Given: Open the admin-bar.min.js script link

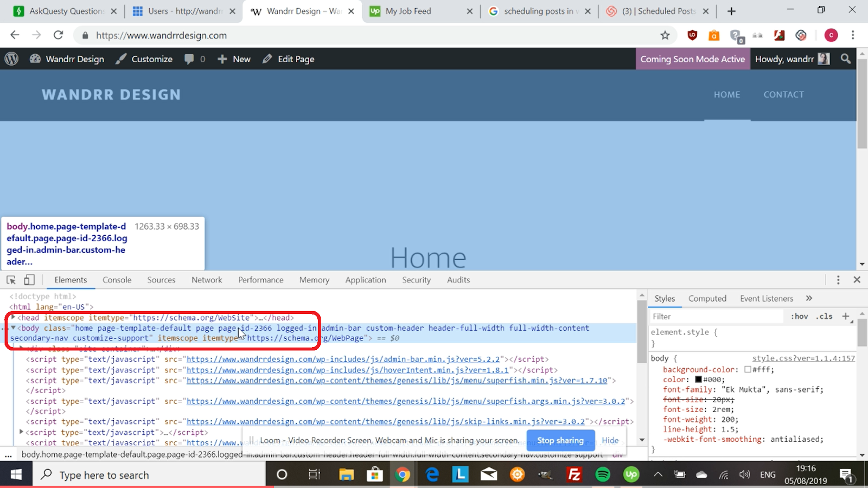Looking at the screenshot, I should [x=343, y=359].
